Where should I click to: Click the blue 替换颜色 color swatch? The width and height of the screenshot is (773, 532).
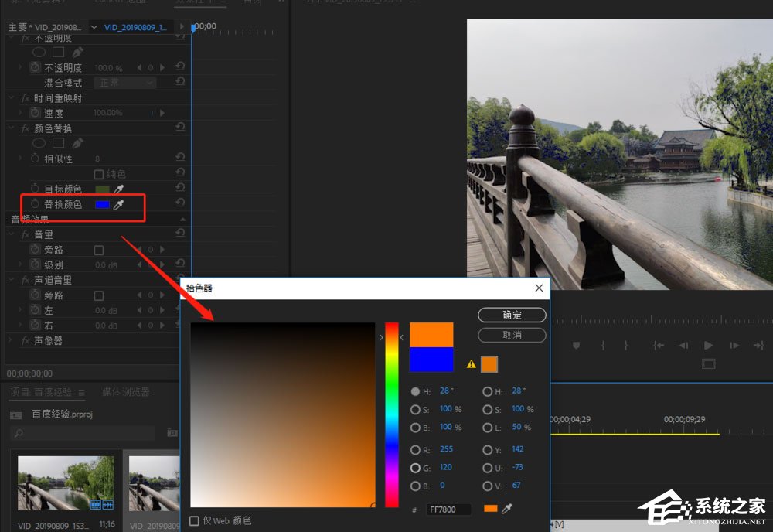pos(102,204)
